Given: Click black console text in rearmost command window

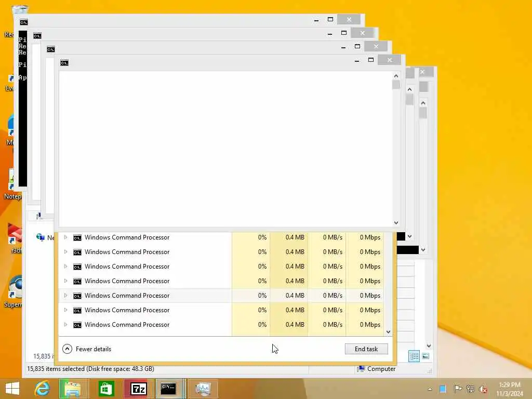Looking at the screenshot, I should click(22, 109).
